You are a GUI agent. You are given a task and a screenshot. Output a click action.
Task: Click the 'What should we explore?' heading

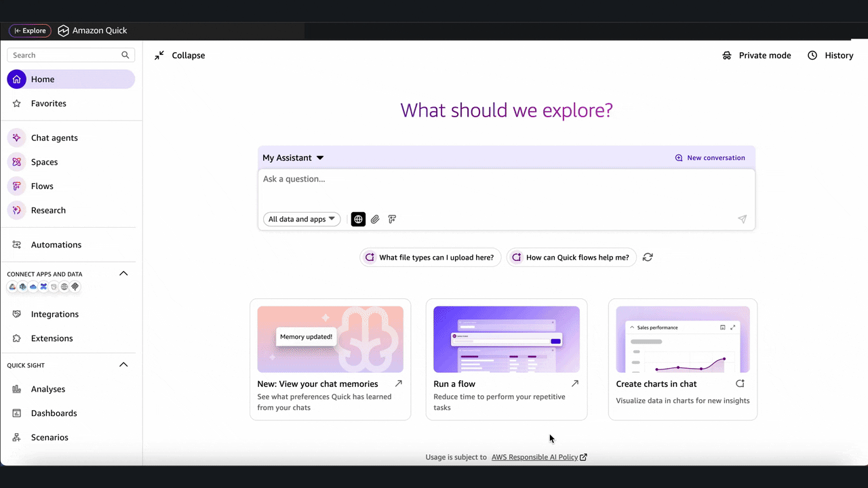[507, 110]
